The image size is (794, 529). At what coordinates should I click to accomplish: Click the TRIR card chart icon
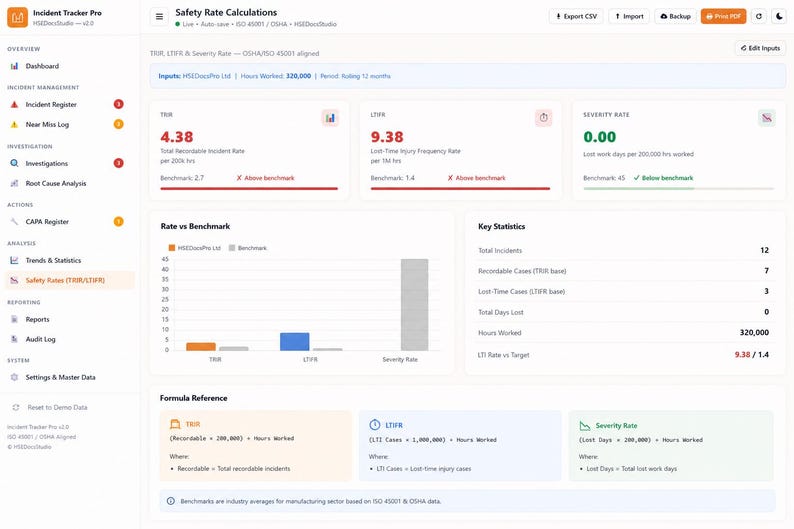(330, 118)
